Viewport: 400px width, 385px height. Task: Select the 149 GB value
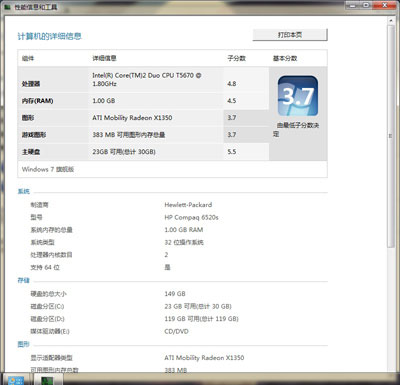tap(175, 294)
